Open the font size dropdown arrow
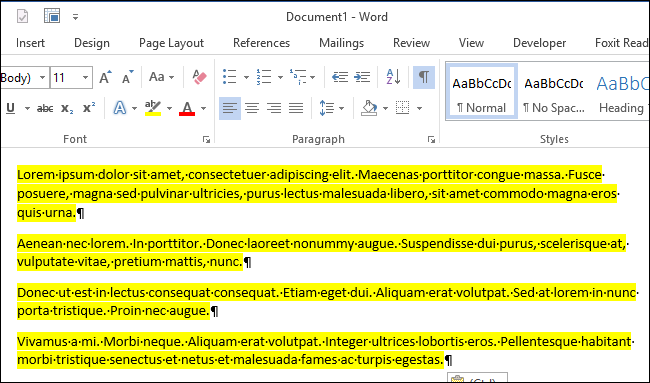 click(x=85, y=78)
